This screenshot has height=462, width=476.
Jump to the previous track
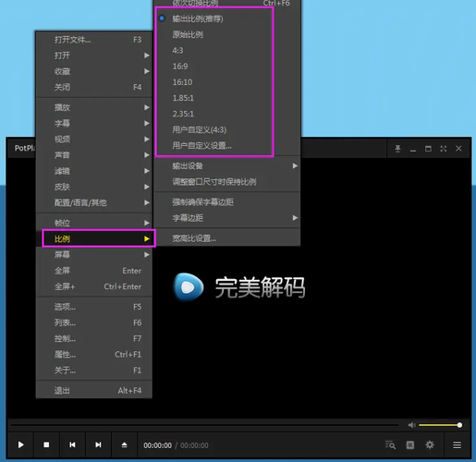[x=72, y=444]
